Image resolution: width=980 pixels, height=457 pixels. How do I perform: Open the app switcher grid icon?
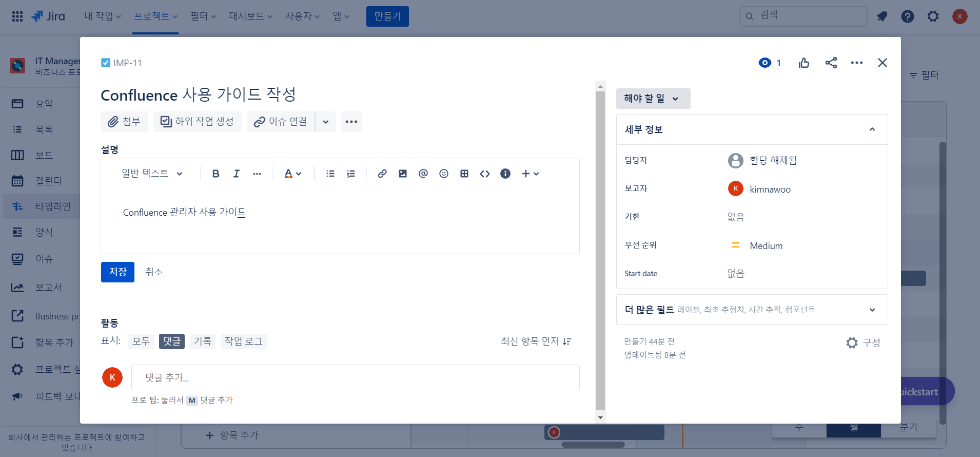point(17,16)
